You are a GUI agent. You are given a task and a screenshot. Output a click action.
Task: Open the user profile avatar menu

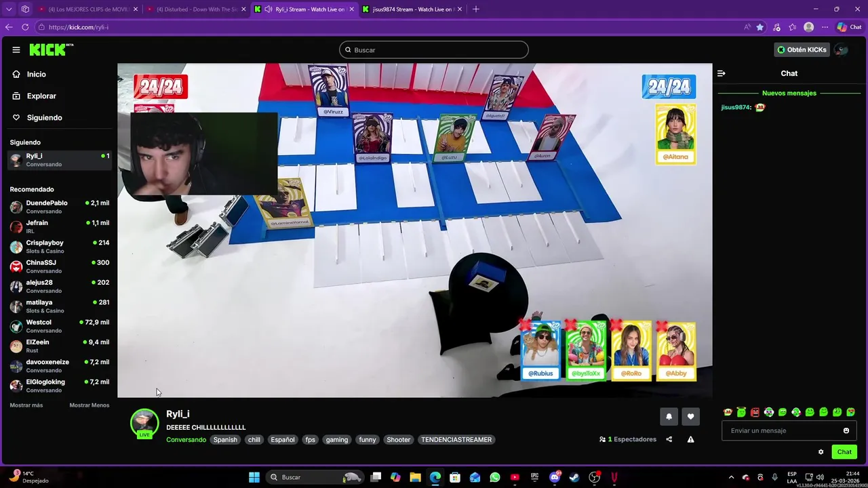[841, 49]
